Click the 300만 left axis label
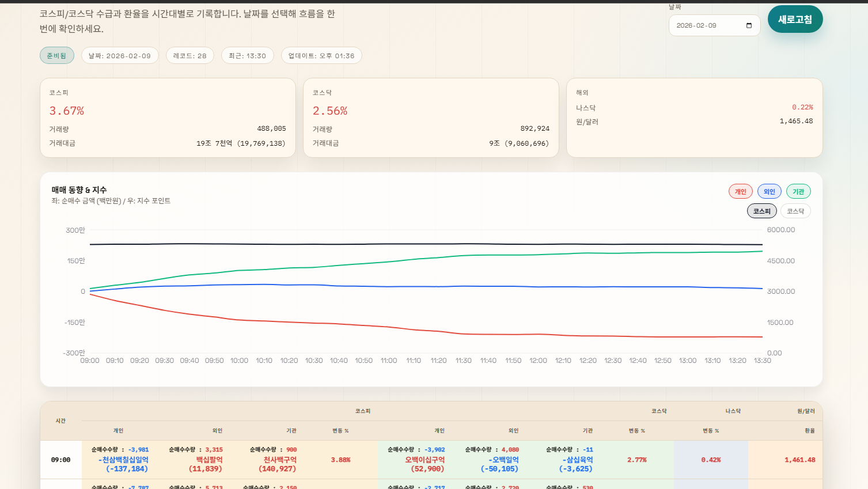The height and width of the screenshot is (489, 868). coord(75,230)
